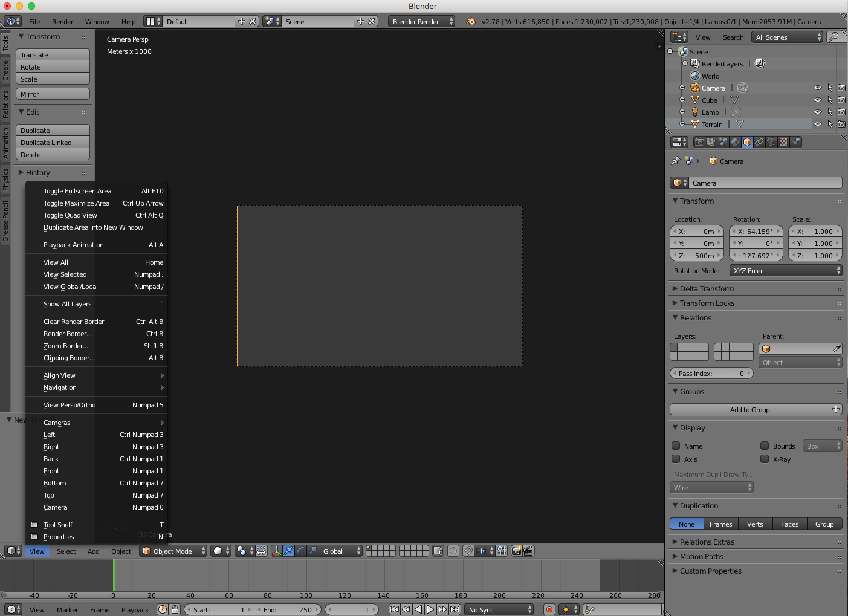Toggle the 3D manipulator axes icon

click(276, 551)
